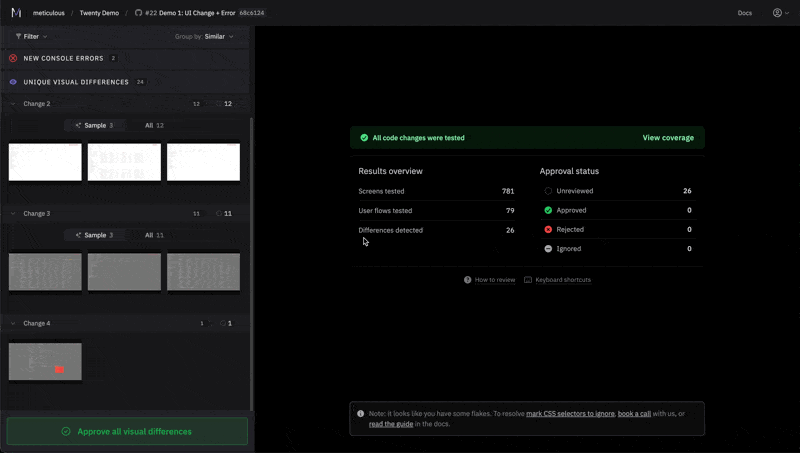
Task: Click the red New Console Errors icon
Action: [x=13, y=58]
